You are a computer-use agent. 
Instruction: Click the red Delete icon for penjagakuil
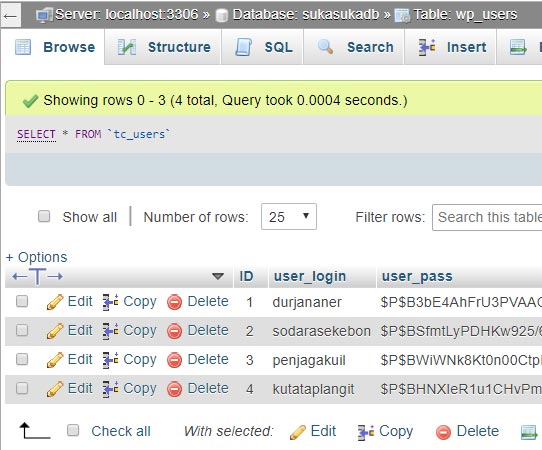tap(175, 360)
